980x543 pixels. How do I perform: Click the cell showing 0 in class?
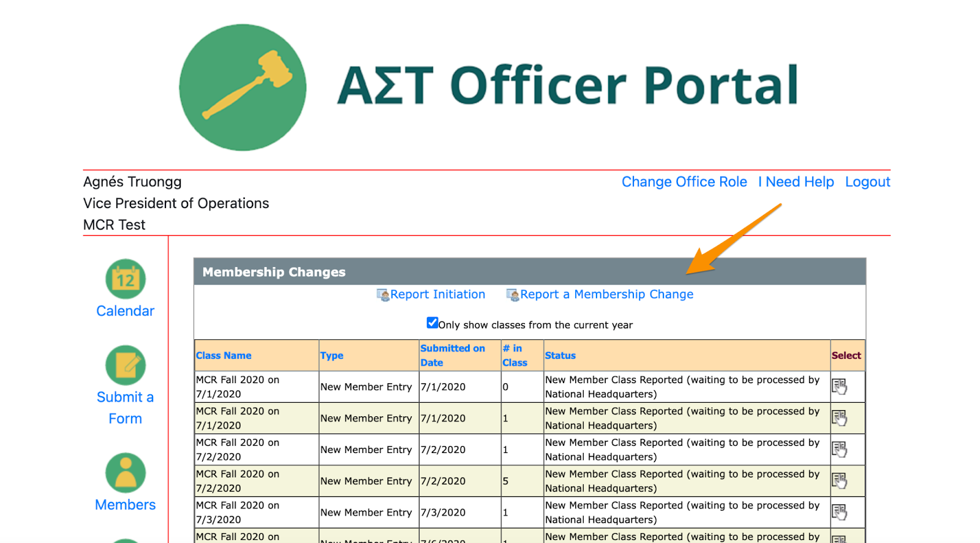[x=522, y=387]
